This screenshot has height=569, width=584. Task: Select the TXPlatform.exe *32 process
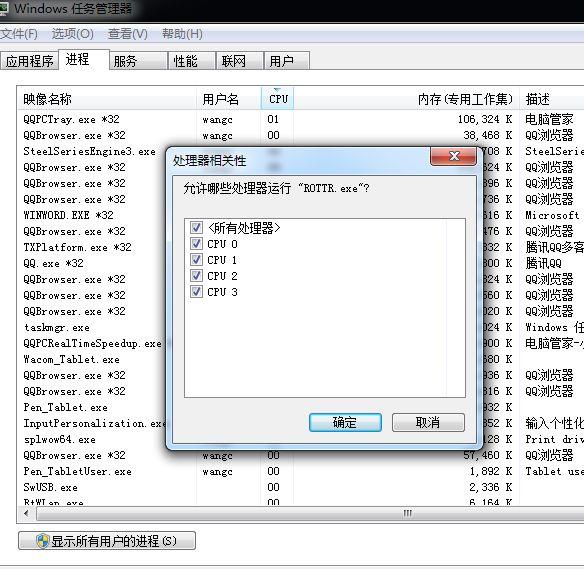pyautogui.click(x=77, y=247)
